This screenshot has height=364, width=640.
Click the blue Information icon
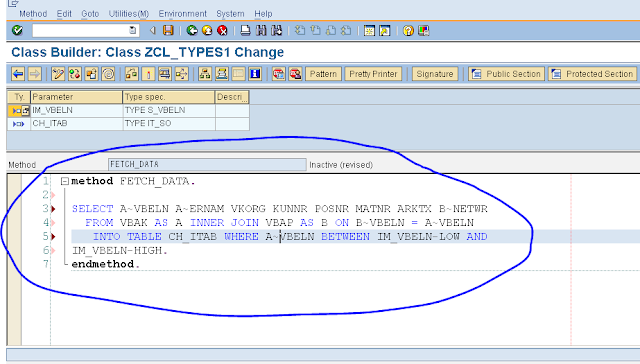255,74
